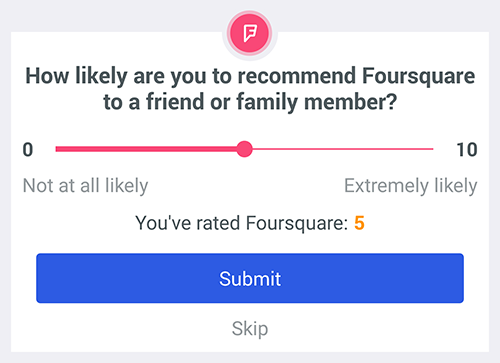Viewport: 500px width, 363px height.
Task: Click the 10 label right of slider
Action: [x=467, y=150]
